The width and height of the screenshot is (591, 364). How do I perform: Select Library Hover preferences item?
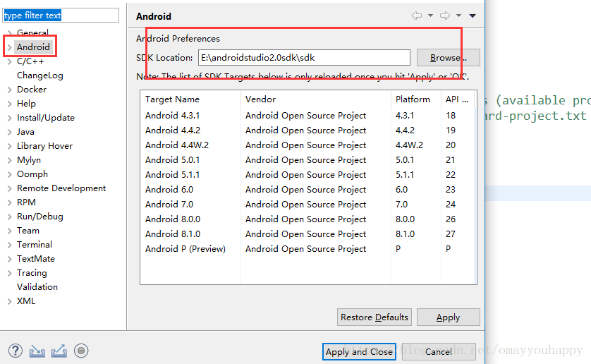(44, 145)
